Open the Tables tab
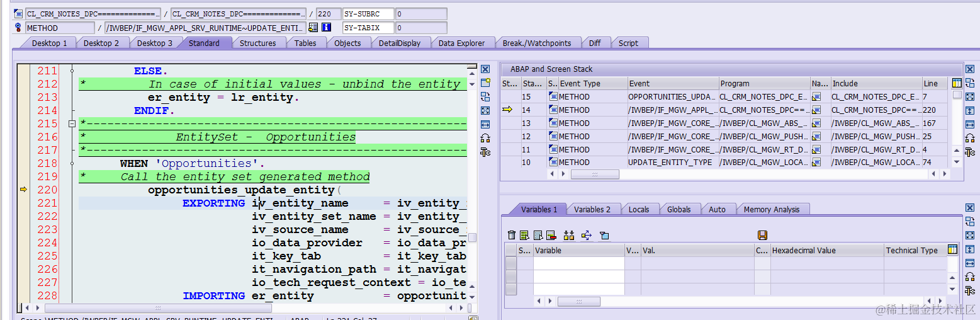The height and width of the screenshot is (320, 980). pyautogui.click(x=305, y=43)
